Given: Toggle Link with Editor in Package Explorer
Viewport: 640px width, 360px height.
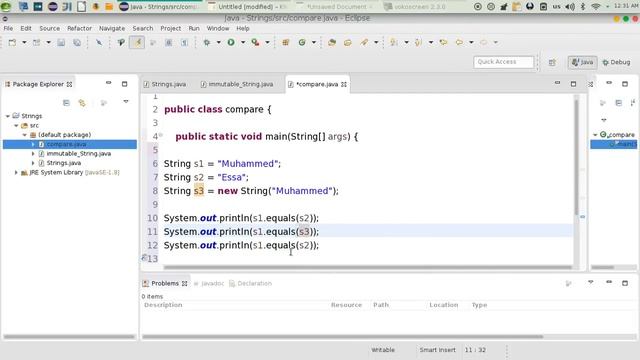Looking at the screenshot, I should 82,103.
